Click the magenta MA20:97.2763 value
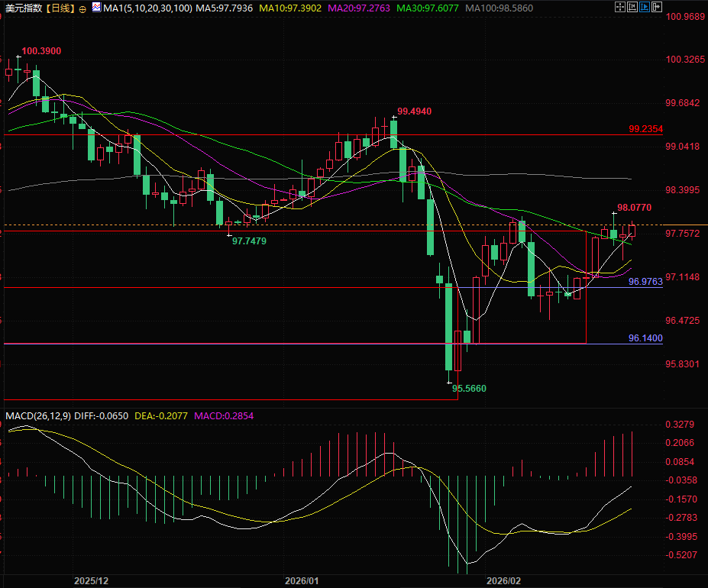708x588 pixels. coord(359,8)
